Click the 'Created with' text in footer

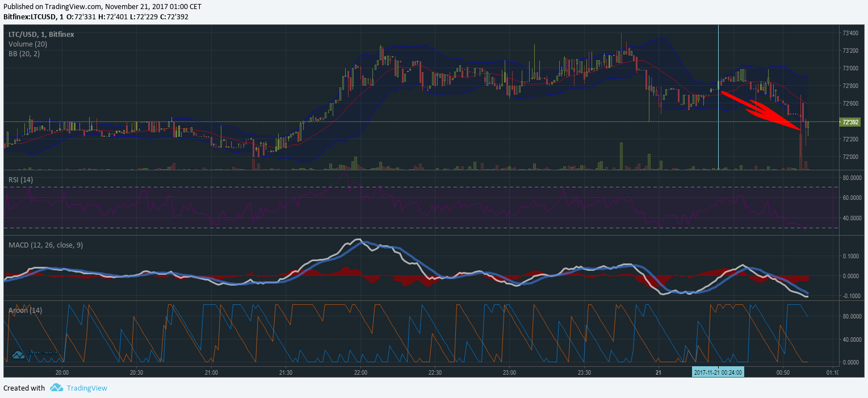pyautogui.click(x=24, y=388)
